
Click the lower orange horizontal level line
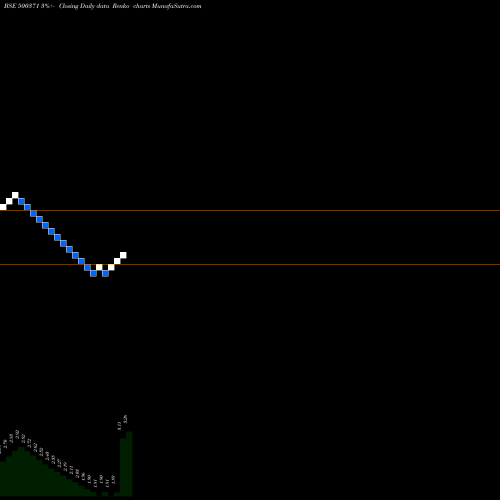[x=250, y=264]
